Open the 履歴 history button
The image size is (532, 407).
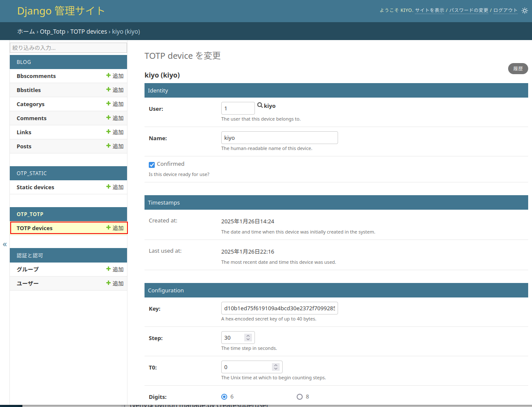coord(518,69)
